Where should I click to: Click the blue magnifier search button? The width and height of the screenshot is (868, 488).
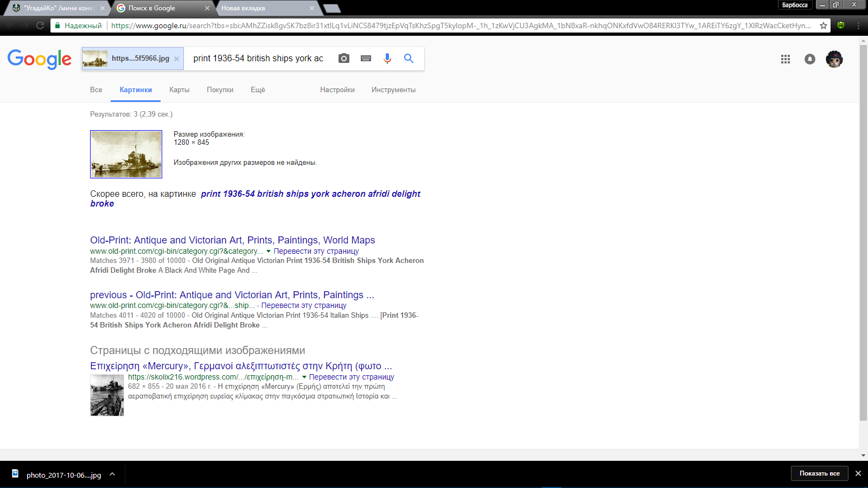point(409,58)
